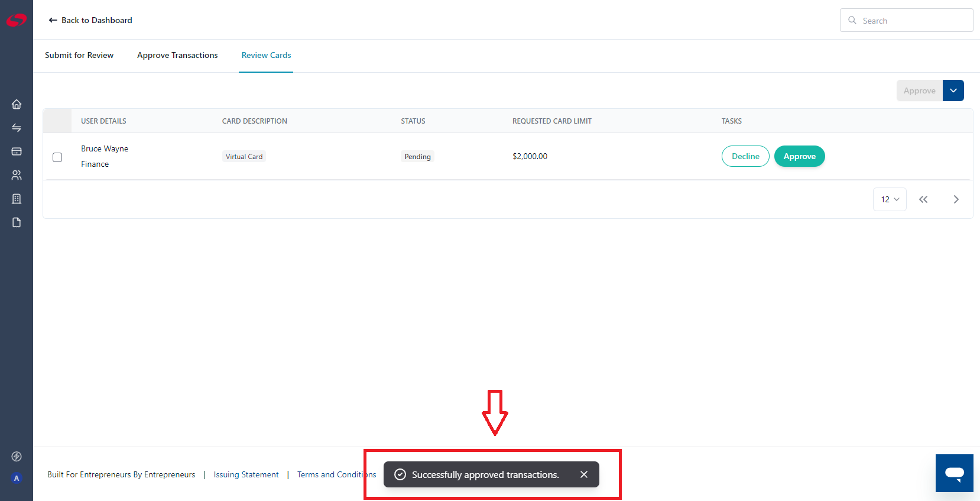This screenshot has height=501, width=980.
Task: Open the rows-per-page dropdown showing 12
Action: coord(890,199)
